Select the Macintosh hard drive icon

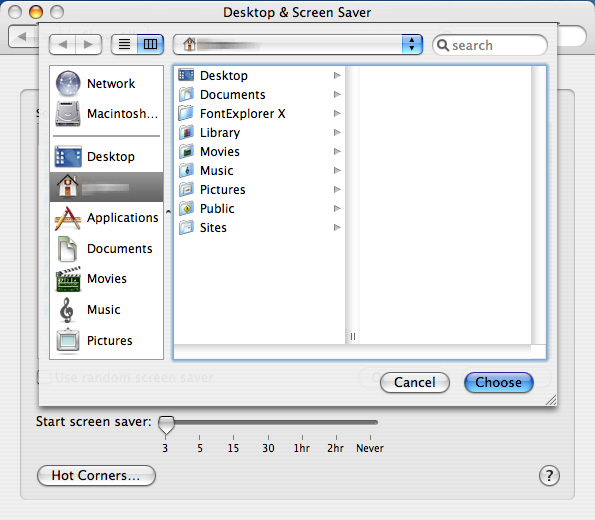coord(68,113)
